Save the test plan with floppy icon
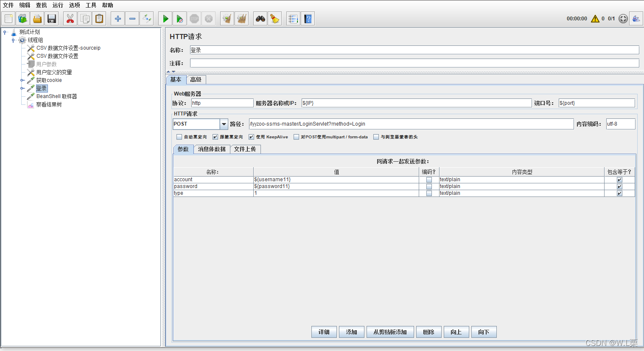The width and height of the screenshot is (644, 351). pyautogui.click(x=52, y=19)
